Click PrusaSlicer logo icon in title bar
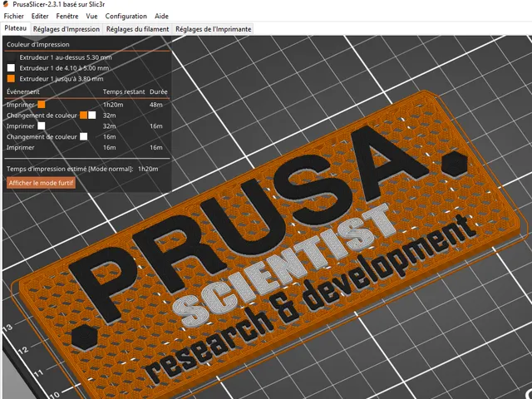The height and width of the screenshot is (399, 532). 6,4
